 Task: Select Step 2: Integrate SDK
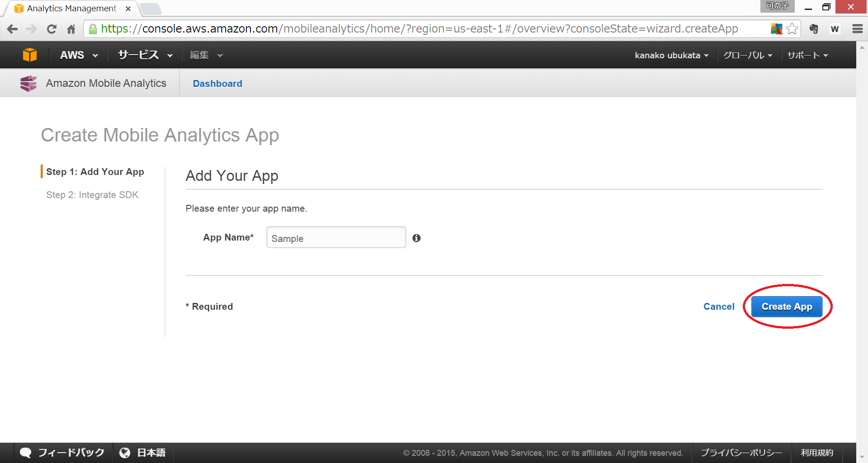click(x=92, y=195)
